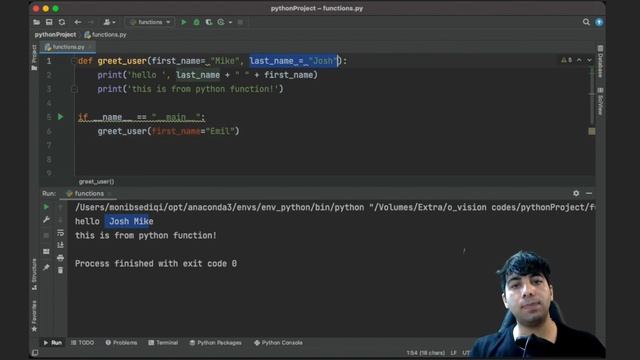Open run configuration wrench icon
Image resolution: width=640 pixels, height=360 pixels.
point(46,220)
